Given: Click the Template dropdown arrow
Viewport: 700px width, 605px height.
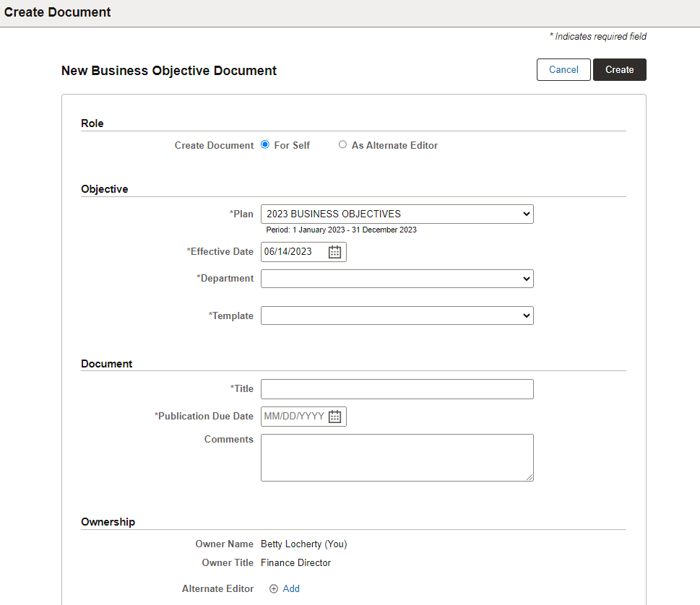Looking at the screenshot, I should pyautogui.click(x=526, y=315).
